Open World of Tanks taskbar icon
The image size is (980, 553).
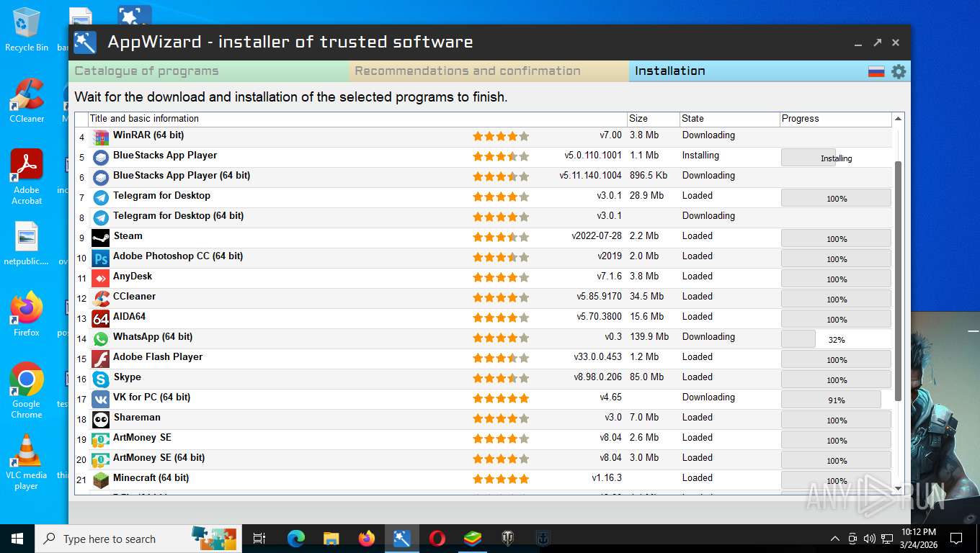507,539
